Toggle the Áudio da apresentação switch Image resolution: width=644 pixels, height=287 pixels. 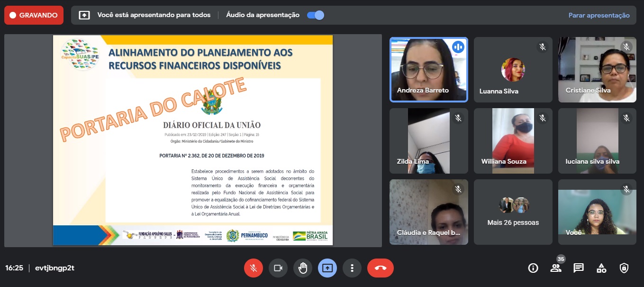316,15
